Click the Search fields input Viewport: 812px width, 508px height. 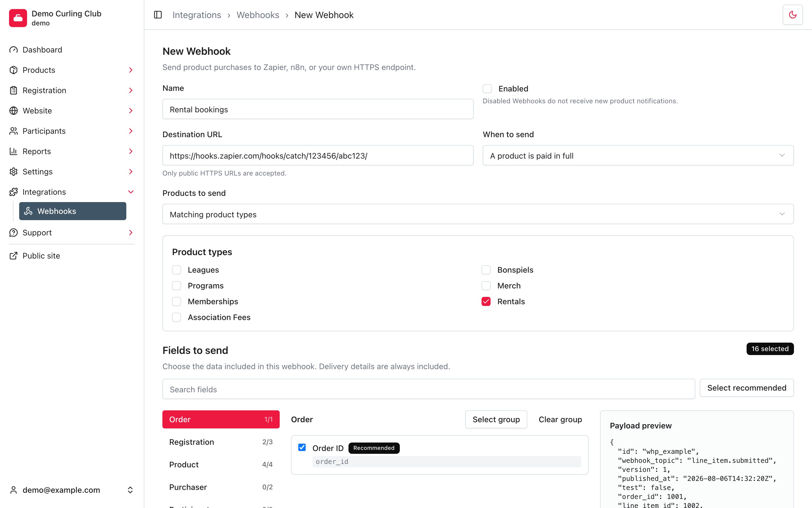tap(429, 389)
